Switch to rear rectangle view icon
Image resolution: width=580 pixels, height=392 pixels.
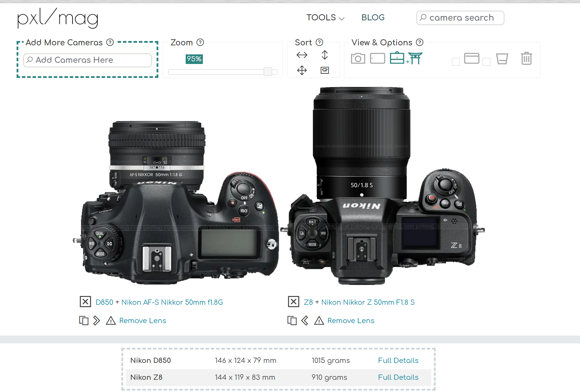(377, 58)
